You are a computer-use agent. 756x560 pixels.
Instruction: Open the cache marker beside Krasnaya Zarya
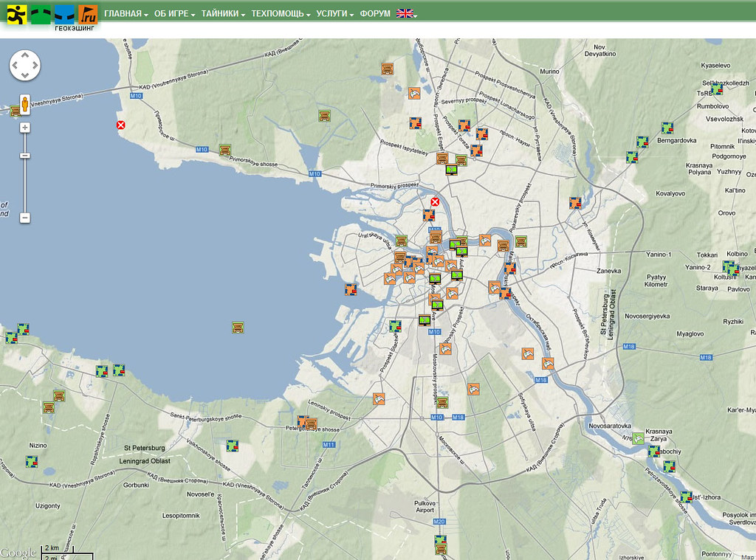pos(638,439)
